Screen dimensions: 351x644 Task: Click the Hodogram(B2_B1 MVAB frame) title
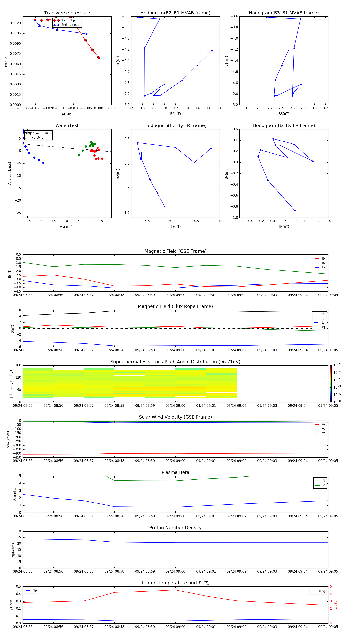pos(175,13)
